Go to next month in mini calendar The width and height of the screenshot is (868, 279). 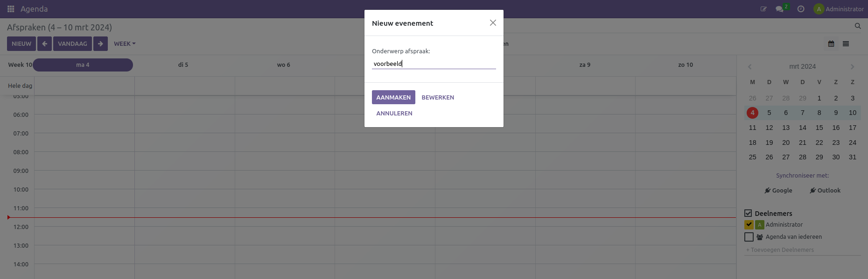852,67
